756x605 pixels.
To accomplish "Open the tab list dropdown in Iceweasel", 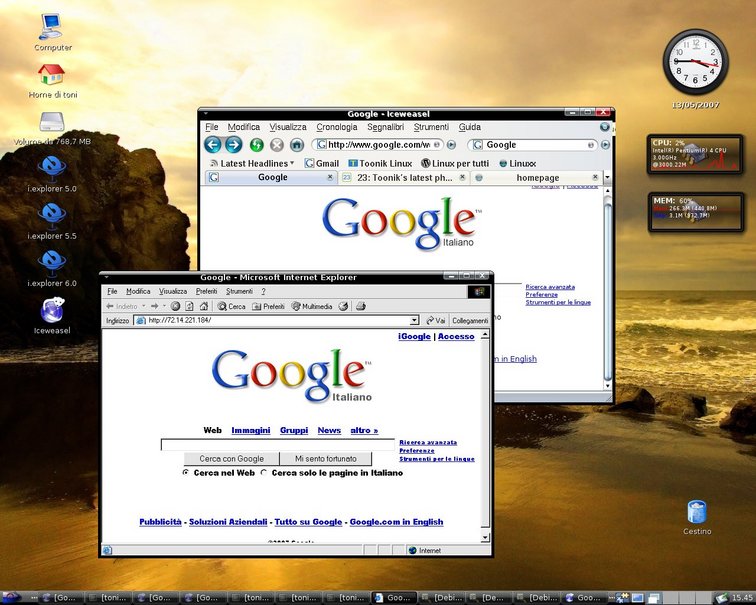I will click(608, 177).
